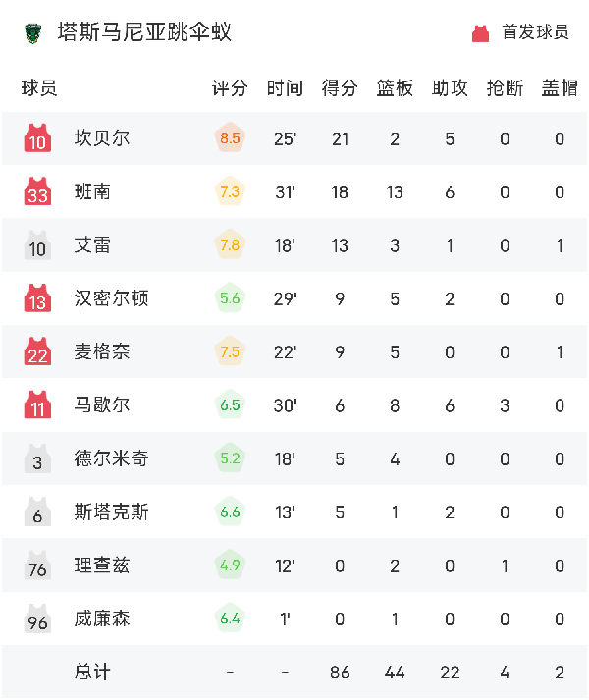Click the 篮板 column header

pos(395,88)
